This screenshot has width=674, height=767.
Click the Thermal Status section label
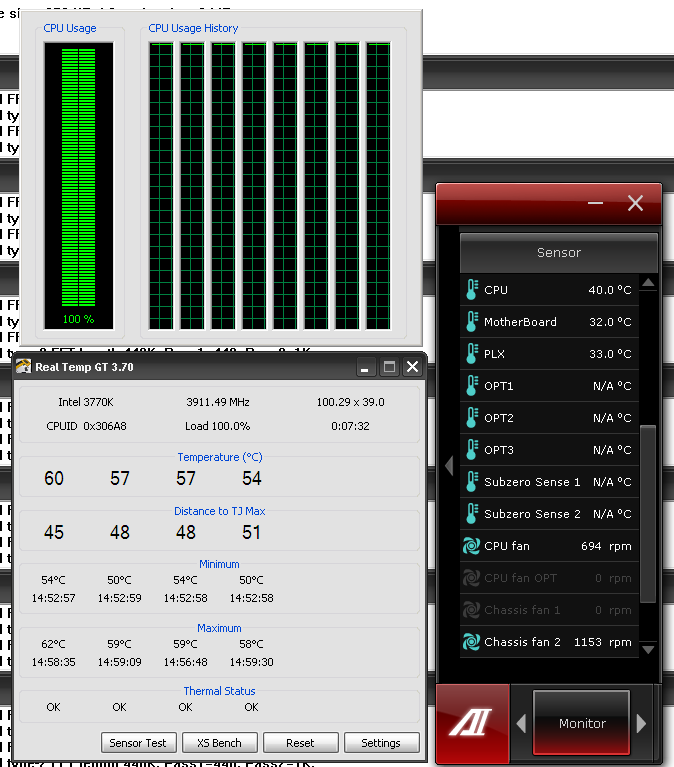point(219,691)
